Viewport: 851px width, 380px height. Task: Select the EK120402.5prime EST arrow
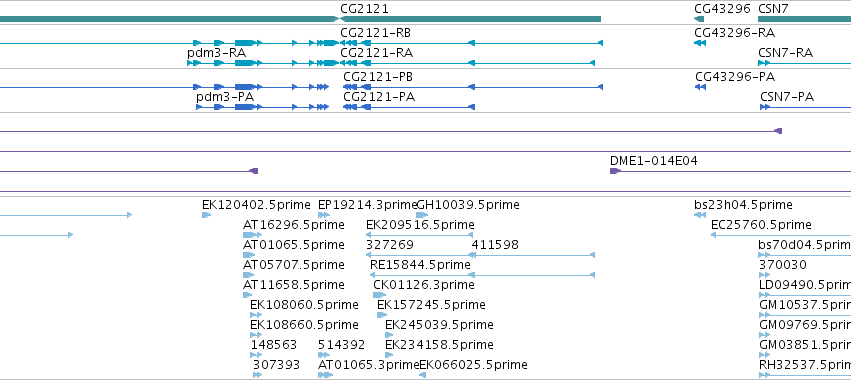[206, 215]
